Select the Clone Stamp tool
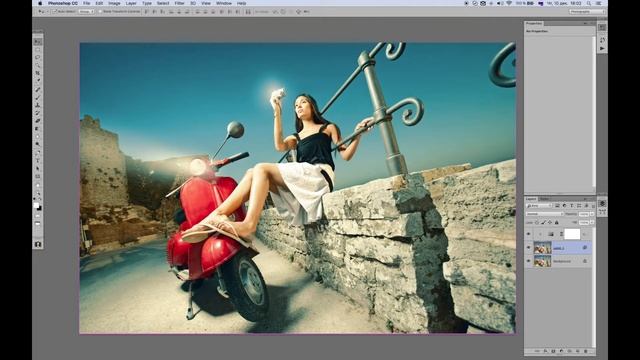This screenshot has height=360, width=640. click(x=38, y=105)
